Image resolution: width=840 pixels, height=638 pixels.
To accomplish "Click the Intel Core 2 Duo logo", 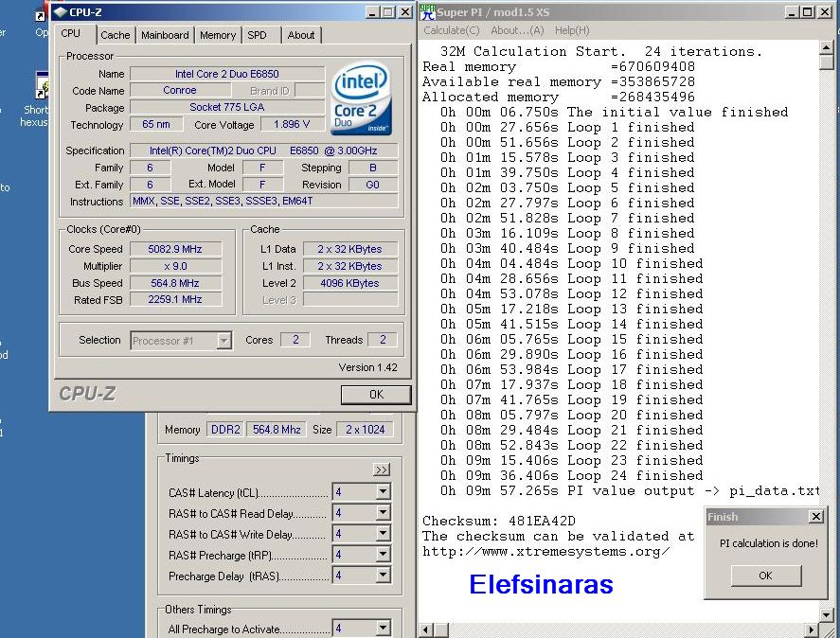I will pyautogui.click(x=361, y=98).
